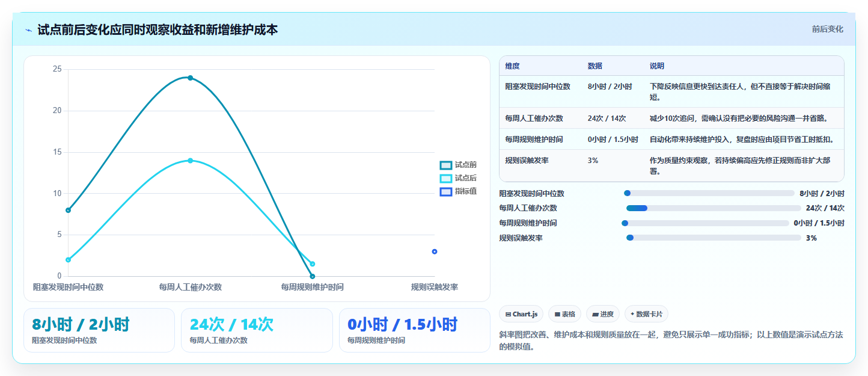868x376 pixels.
Task: Click the description starting 减少10次追问
Action: [739, 119]
